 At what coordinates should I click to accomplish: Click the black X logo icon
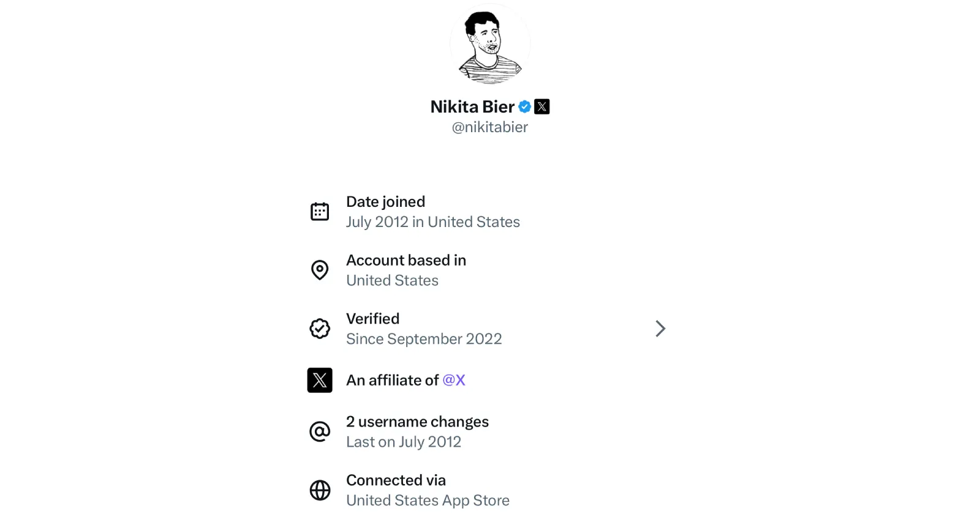320,380
